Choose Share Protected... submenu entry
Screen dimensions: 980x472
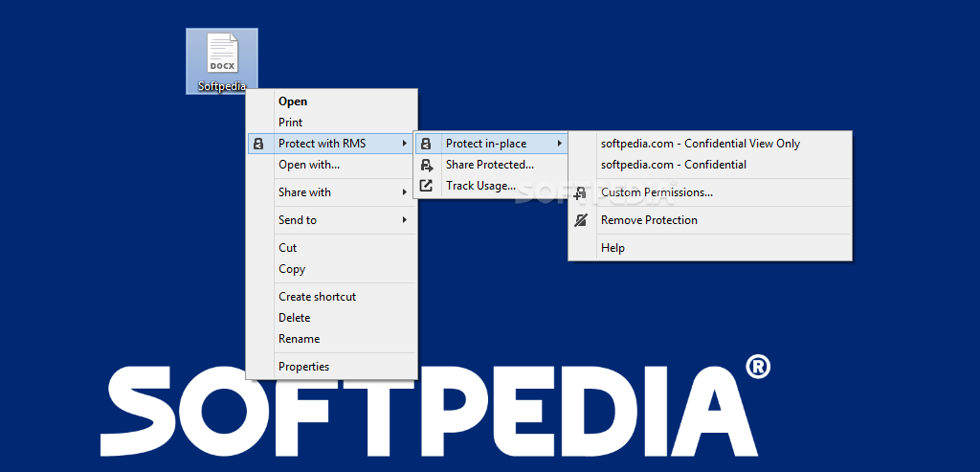pos(491,165)
